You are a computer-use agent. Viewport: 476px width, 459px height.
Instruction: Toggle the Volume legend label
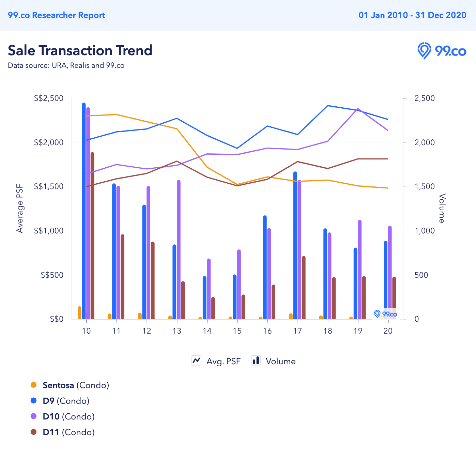pyautogui.click(x=280, y=361)
